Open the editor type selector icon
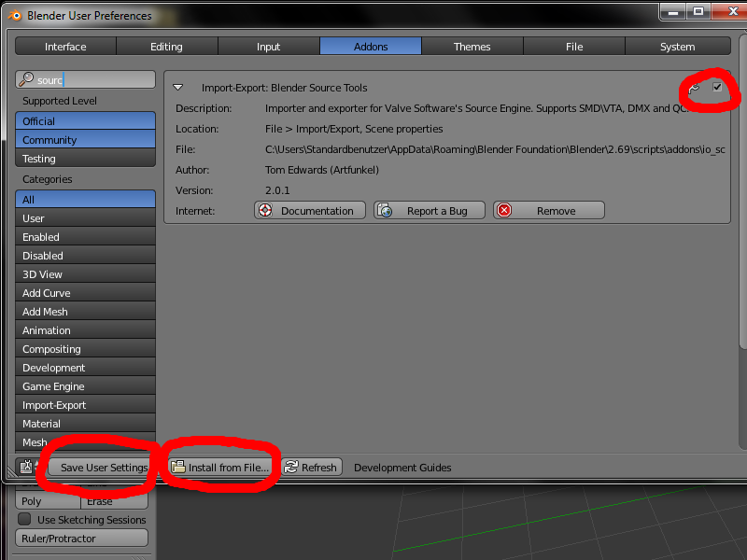This screenshot has width=747, height=560. [x=26, y=468]
